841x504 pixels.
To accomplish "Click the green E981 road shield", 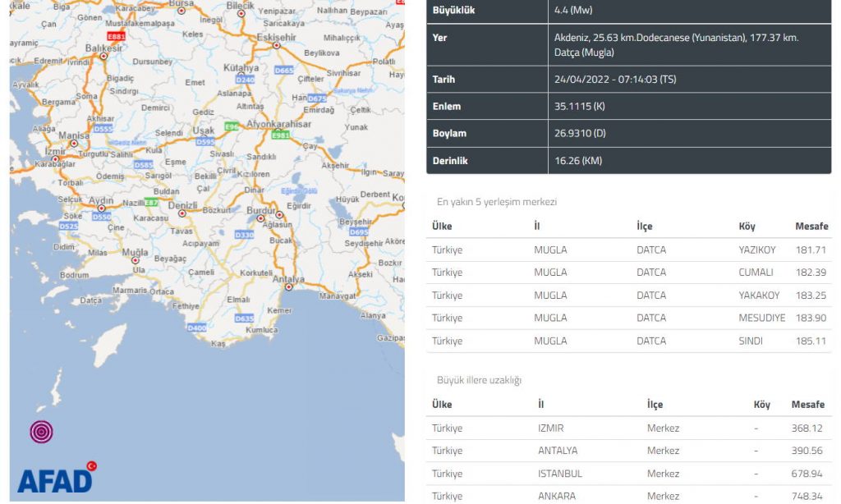I will point(281,135).
